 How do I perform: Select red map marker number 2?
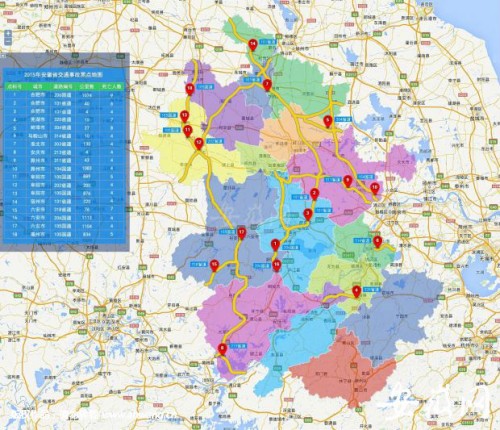[314, 194]
